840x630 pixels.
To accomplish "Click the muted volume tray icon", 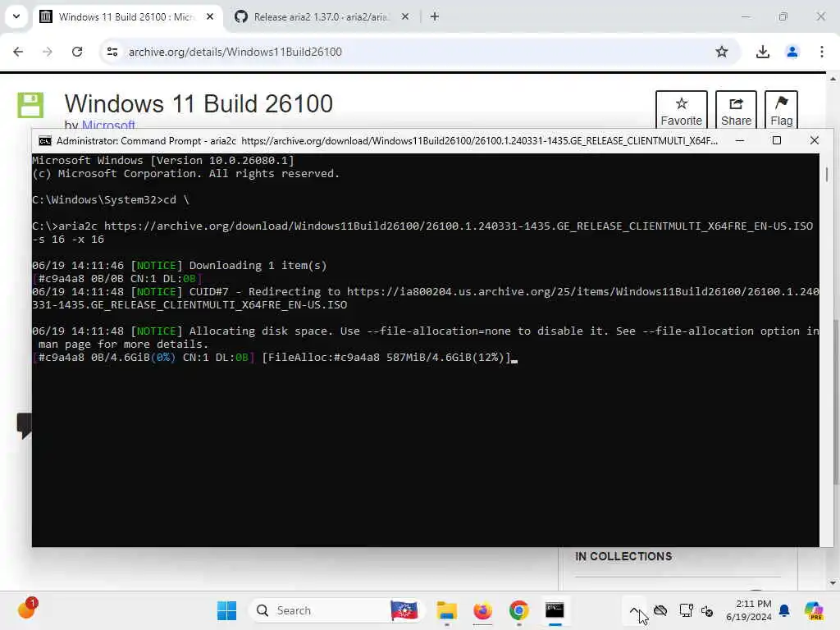I will pos(707,610).
